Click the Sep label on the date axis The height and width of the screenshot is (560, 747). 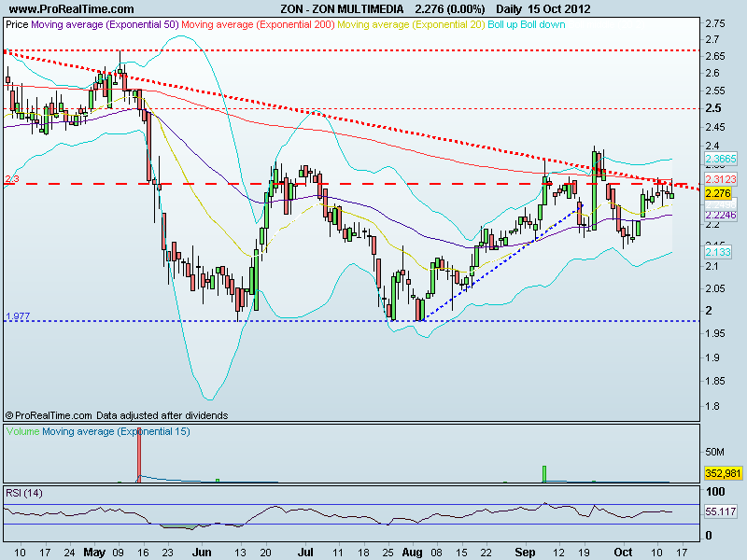pos(525,553)
